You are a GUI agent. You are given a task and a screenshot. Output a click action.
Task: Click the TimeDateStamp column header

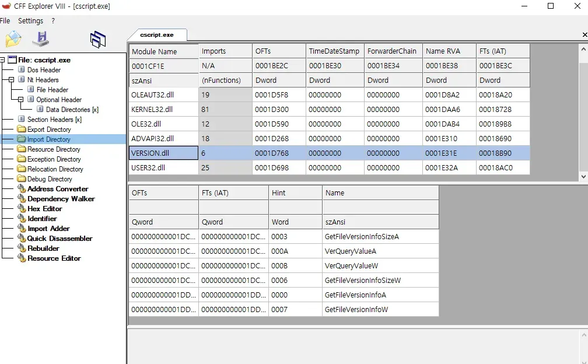[335, 51]
